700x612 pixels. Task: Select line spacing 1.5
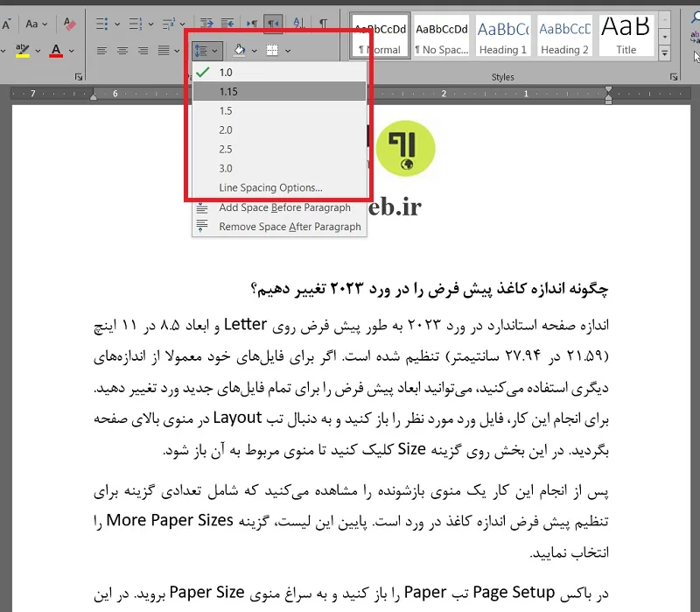point(279,111)
